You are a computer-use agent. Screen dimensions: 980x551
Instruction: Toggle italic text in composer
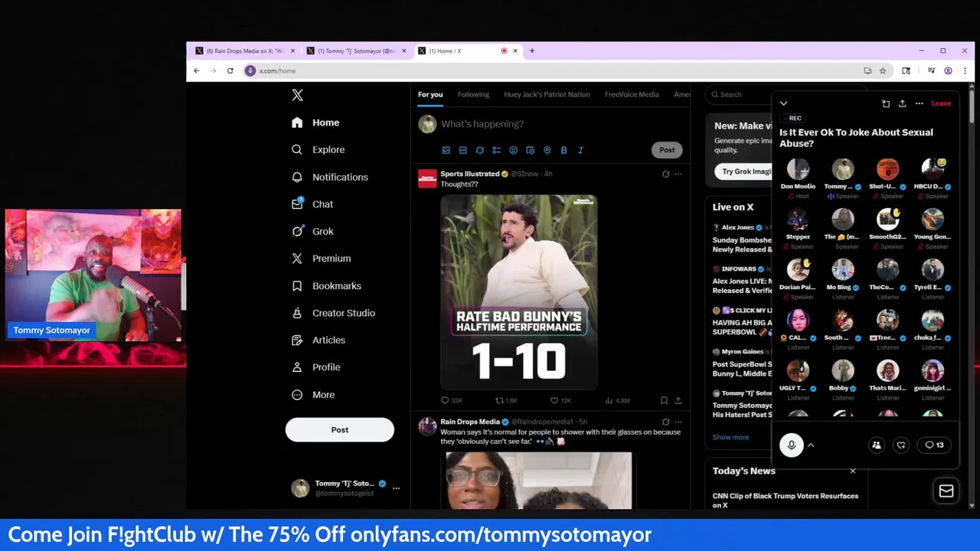580,150
